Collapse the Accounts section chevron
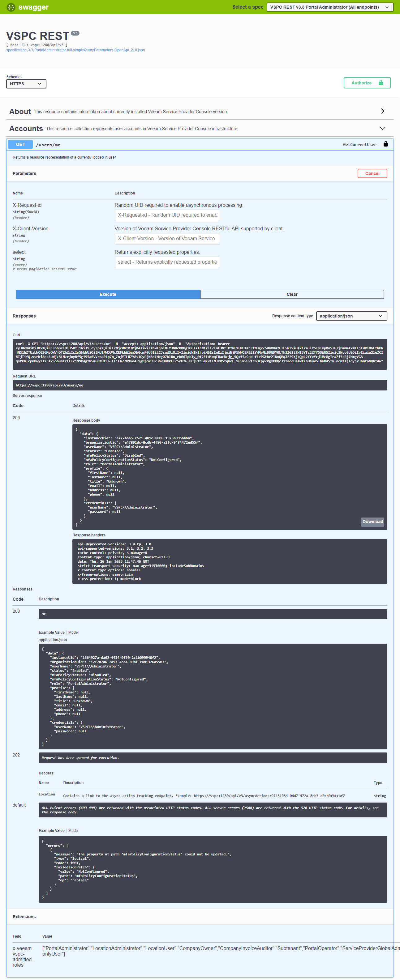The width and height of the screenshot is (400, 980). (382, 128)
